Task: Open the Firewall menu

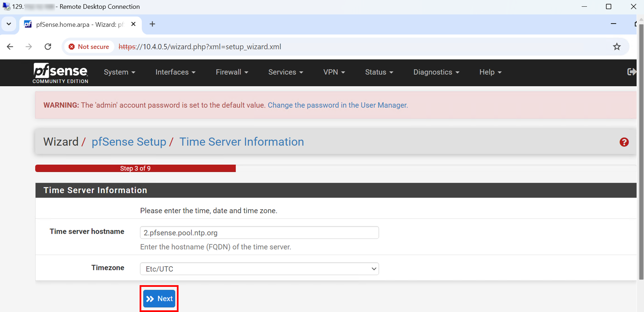Action: (232, 72)
